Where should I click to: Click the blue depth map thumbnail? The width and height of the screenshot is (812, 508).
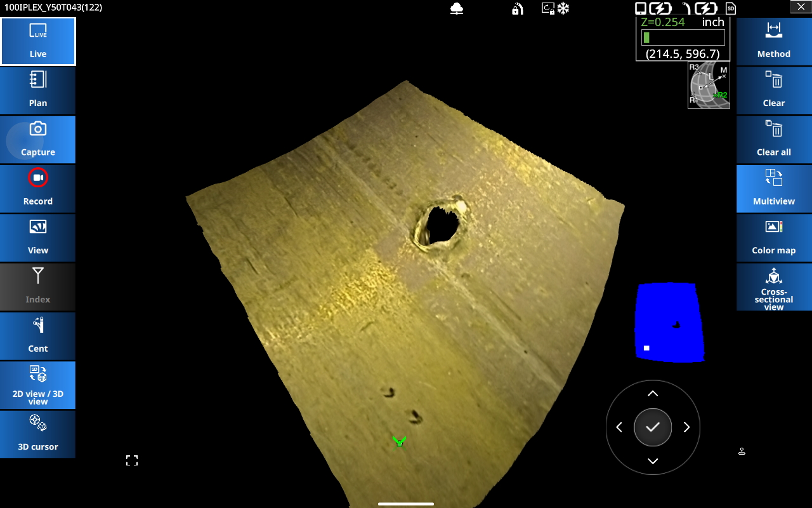(x=669, y=323)
